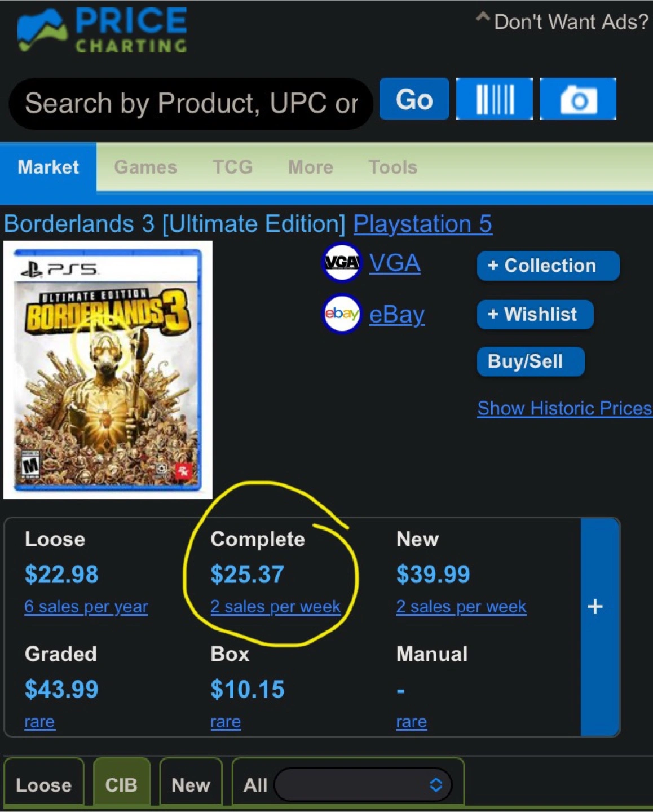Add game to Collection
This screenshot has width=653, height=812.
[x=548, y=266]
